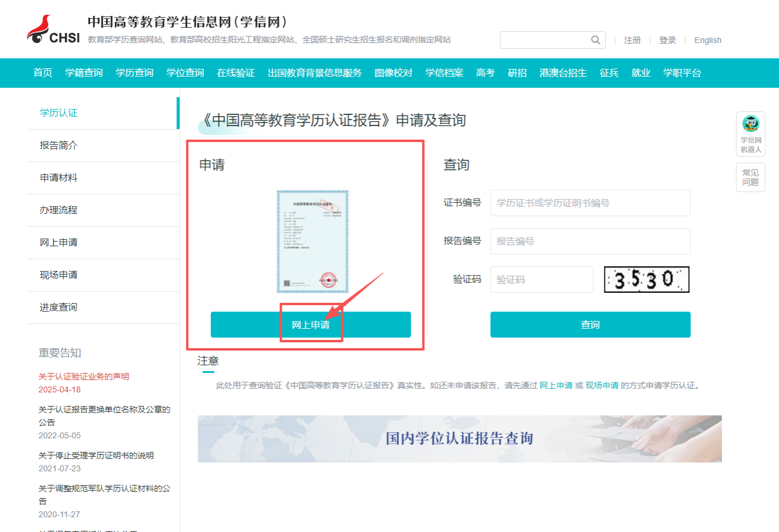
Task: Select 报告简介 in the left sidebar
Action: pos(58,146)
